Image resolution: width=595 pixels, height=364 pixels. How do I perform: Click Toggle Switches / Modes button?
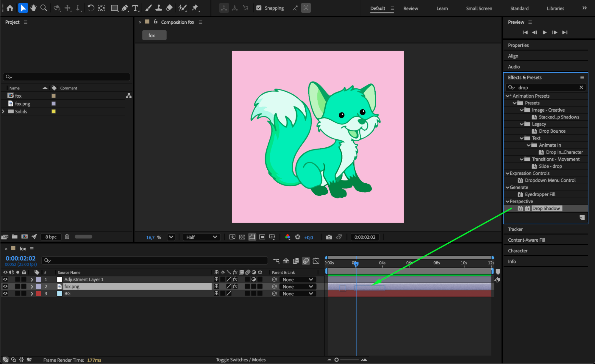coord(241,360)
